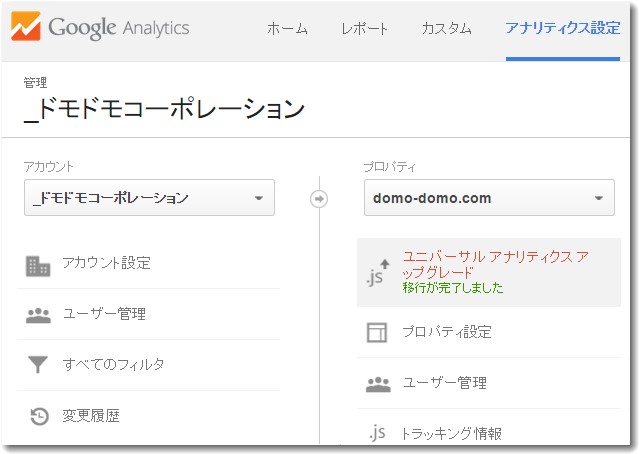This screenshot has width=639, height=454.
Task: Click the Google Analytics orange logo icon
Action: [26, 26]
